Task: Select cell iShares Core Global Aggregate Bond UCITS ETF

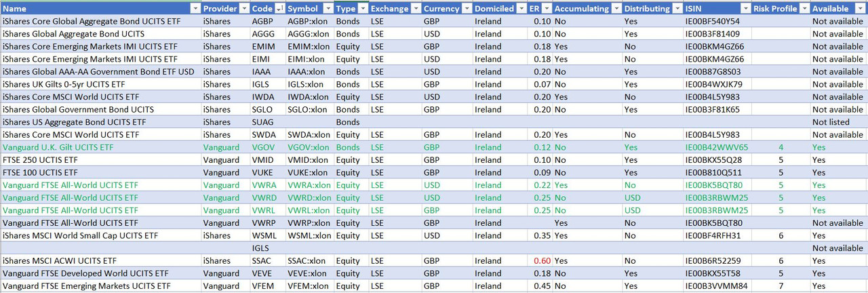Action: 101,22
